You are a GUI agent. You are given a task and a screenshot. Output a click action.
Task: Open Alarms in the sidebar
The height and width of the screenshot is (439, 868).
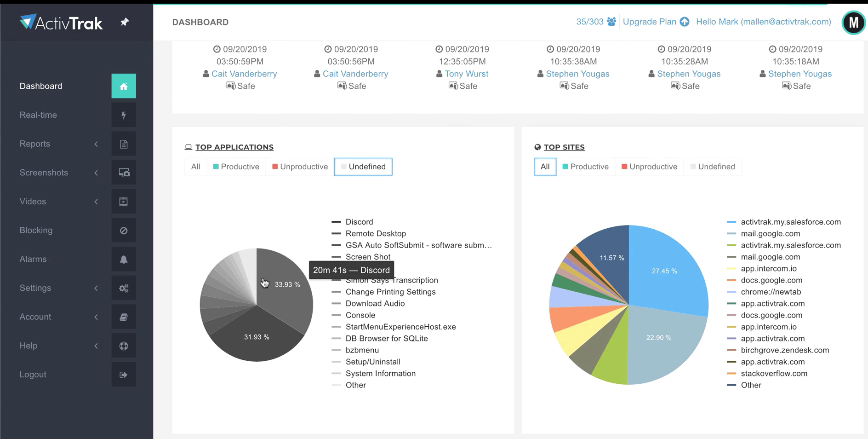point(33,259)
